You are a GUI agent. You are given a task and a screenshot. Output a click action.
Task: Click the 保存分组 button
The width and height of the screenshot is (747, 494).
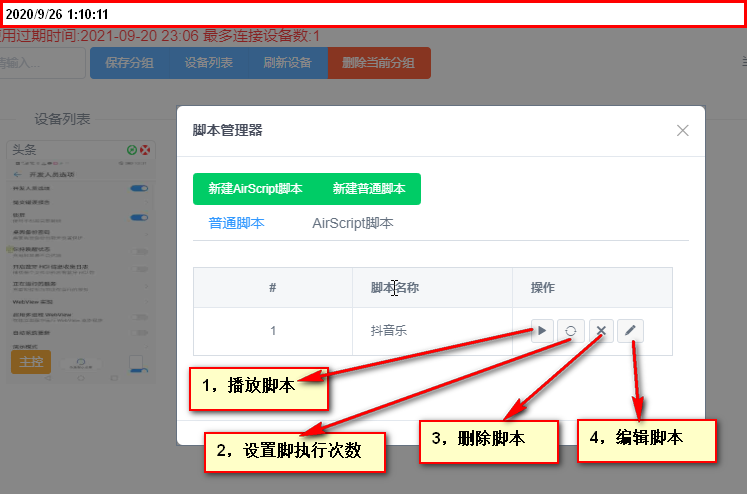pos(129,63)
